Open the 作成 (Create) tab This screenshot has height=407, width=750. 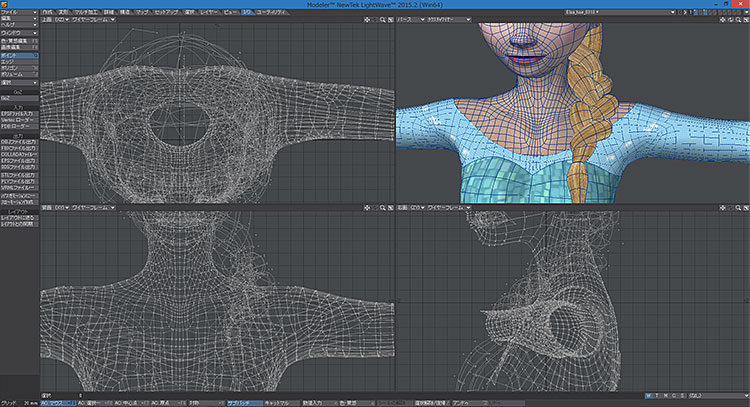pyautogui.click(x=48, y=12)
